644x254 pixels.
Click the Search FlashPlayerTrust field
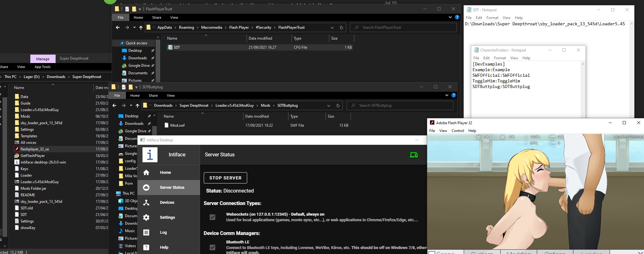coord(403,27)
